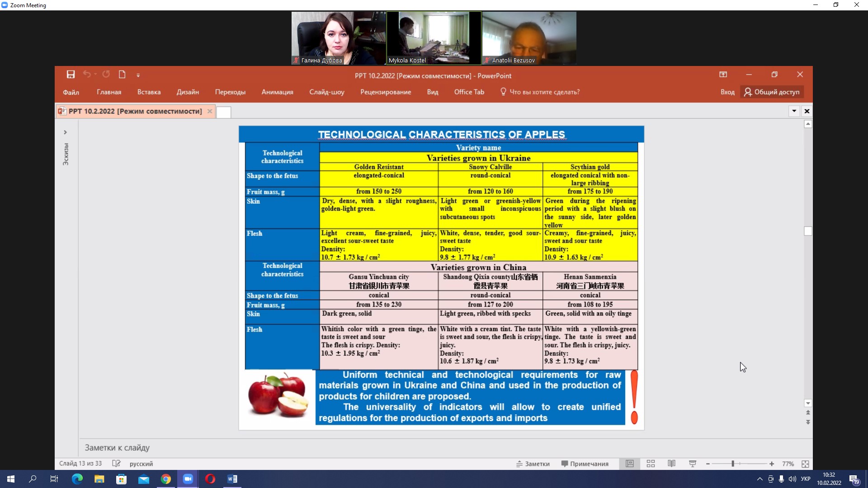Switch to the Анимация ribbon tab

[278, 92]
